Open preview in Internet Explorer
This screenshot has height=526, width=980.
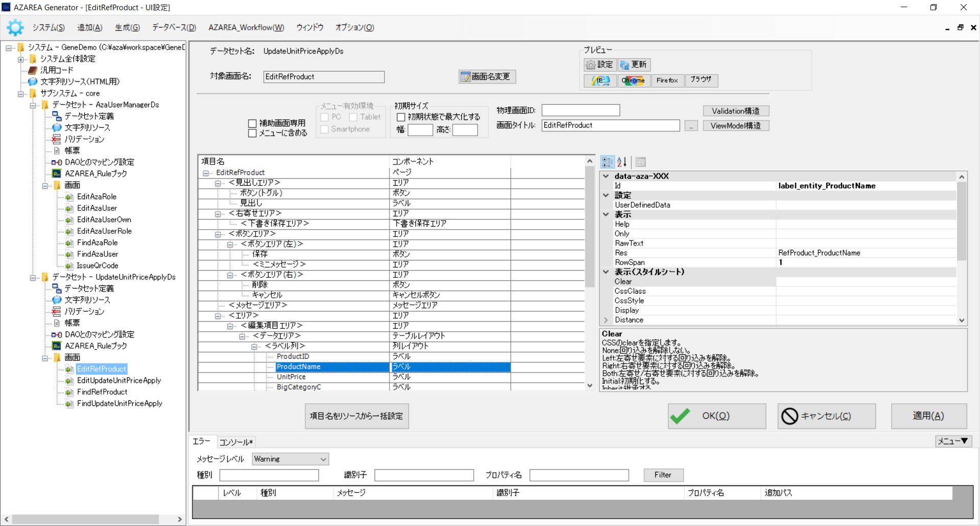[600, 80]
